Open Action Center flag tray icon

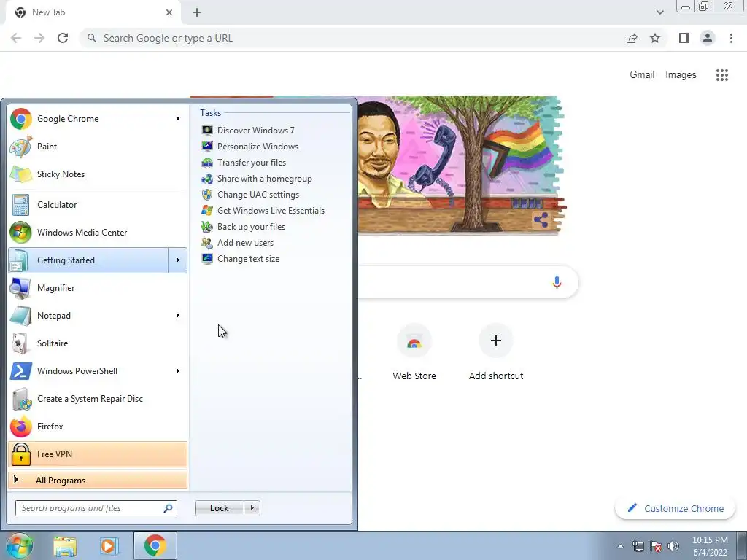coord(656,546)
